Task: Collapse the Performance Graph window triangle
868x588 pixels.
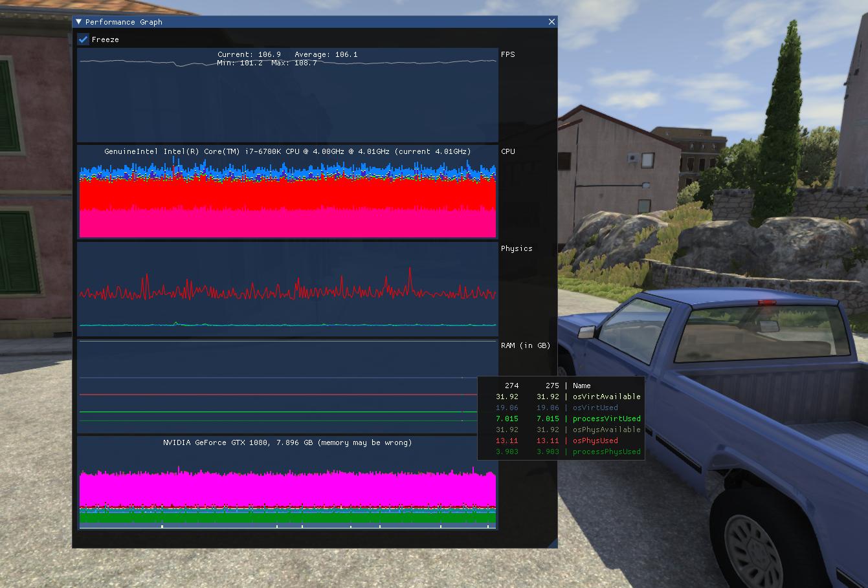Action: tap(79, 22)
